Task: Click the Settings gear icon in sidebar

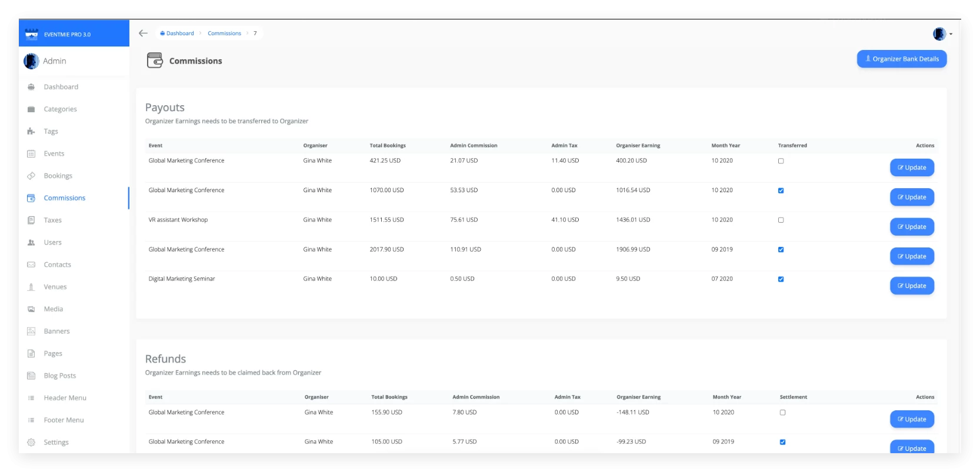Action: click(31, 443)
